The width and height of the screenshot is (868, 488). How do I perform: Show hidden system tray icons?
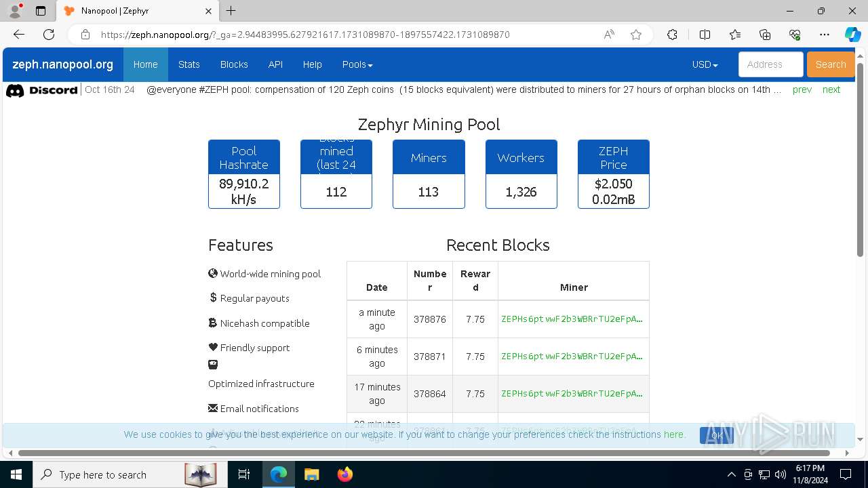[731, 474]
